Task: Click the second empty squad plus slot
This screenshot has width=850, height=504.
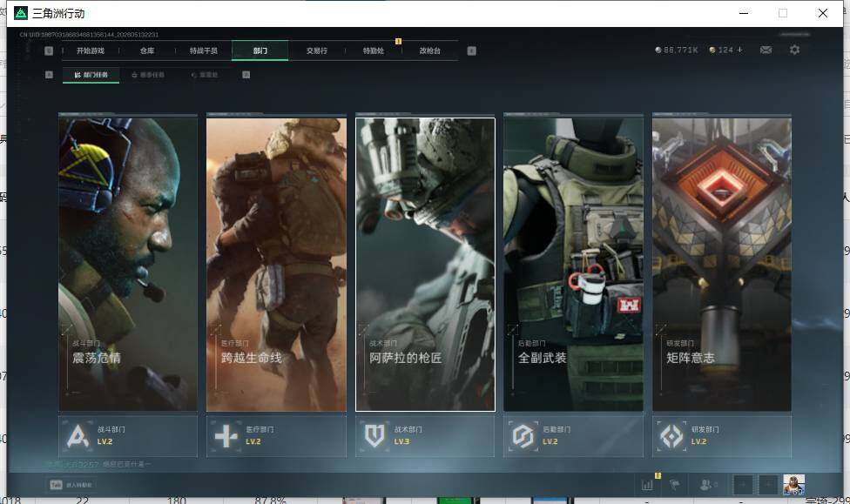Action: (768, 485)
